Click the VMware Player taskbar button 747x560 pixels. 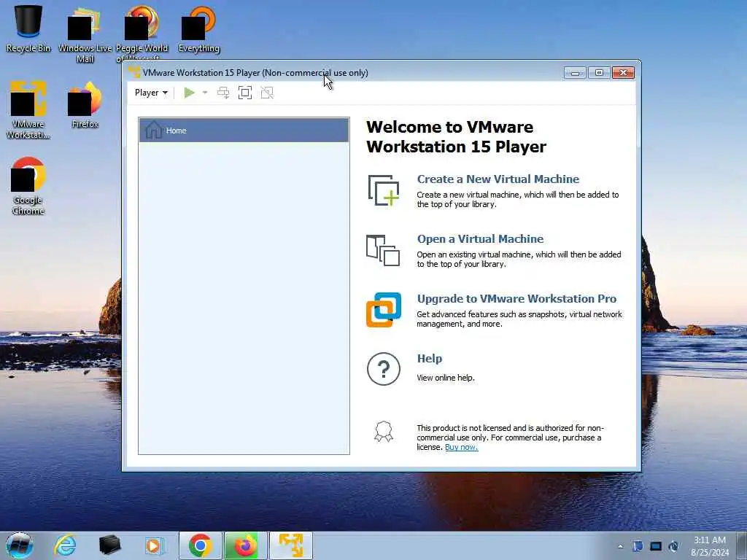click(291, 545)
